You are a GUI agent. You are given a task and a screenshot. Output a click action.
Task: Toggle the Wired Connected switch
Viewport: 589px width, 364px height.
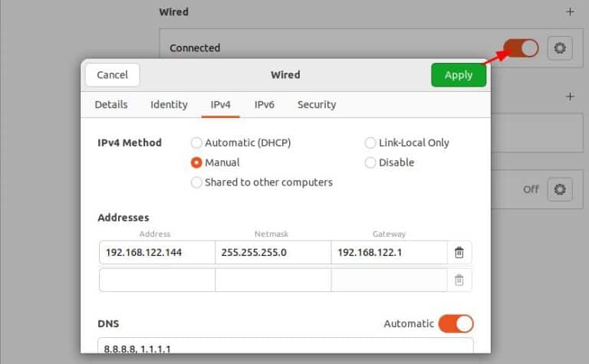[522, 48]
